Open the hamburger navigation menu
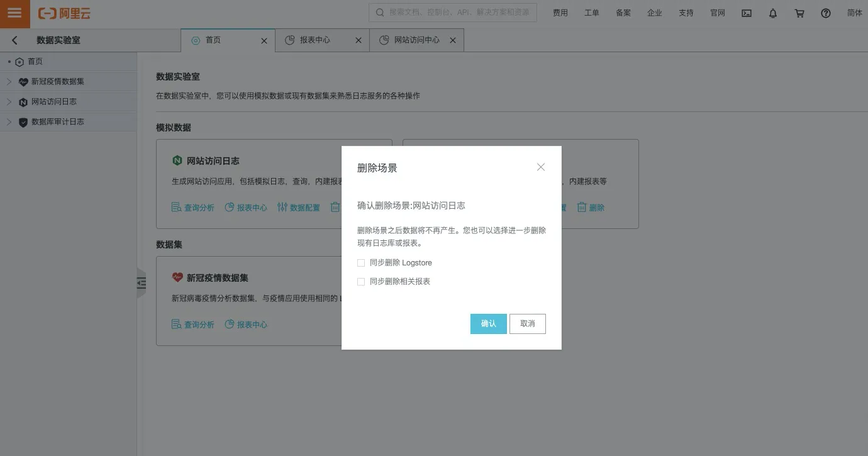 click(14, 13)
